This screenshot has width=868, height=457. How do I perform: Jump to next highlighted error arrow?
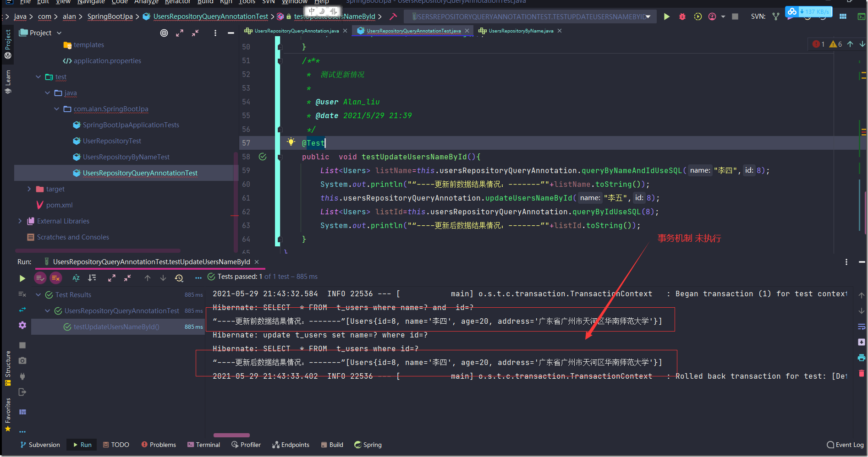[862, 44]
